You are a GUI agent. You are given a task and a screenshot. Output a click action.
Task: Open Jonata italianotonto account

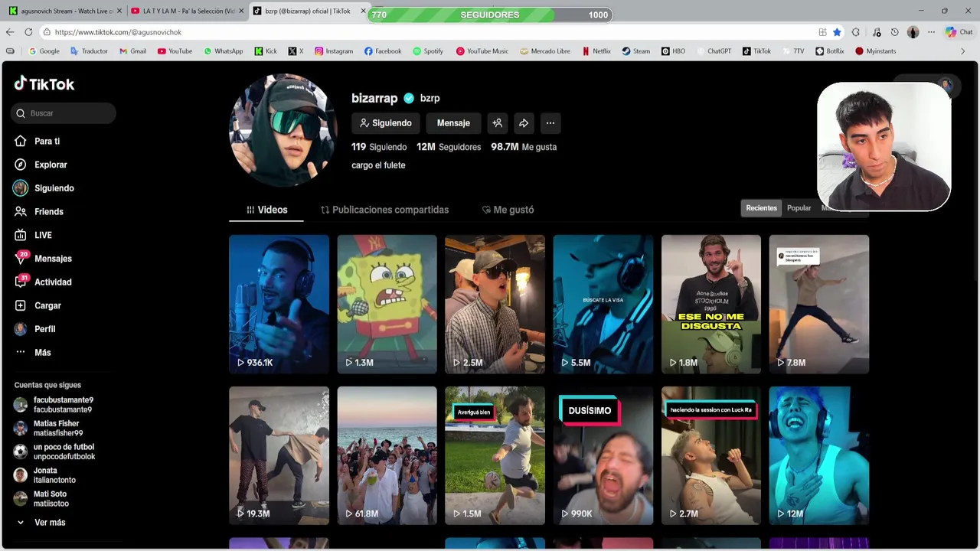click(x=44, y=475)
